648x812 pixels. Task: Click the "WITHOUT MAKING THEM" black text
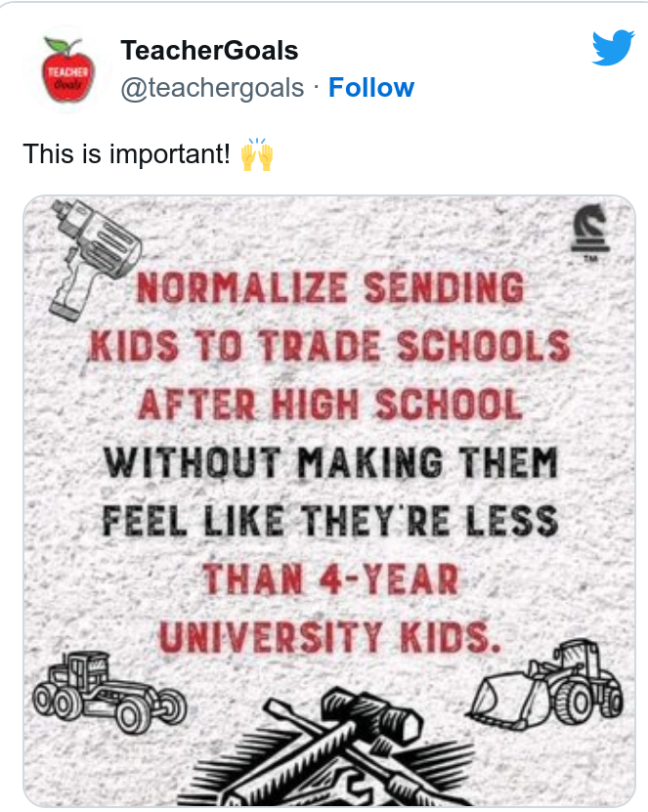328,461
